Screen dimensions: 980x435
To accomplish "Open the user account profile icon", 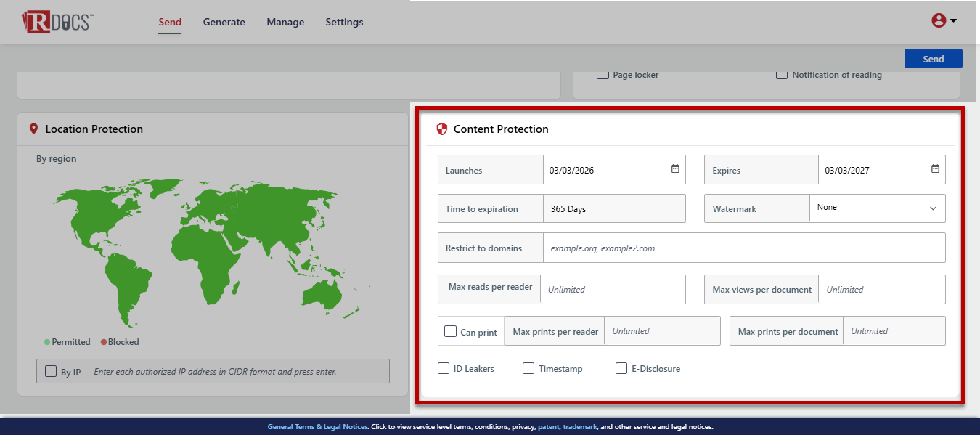I will click(939, 21).
